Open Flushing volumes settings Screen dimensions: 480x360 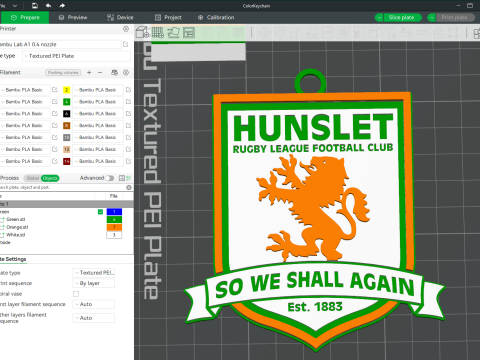63,72
